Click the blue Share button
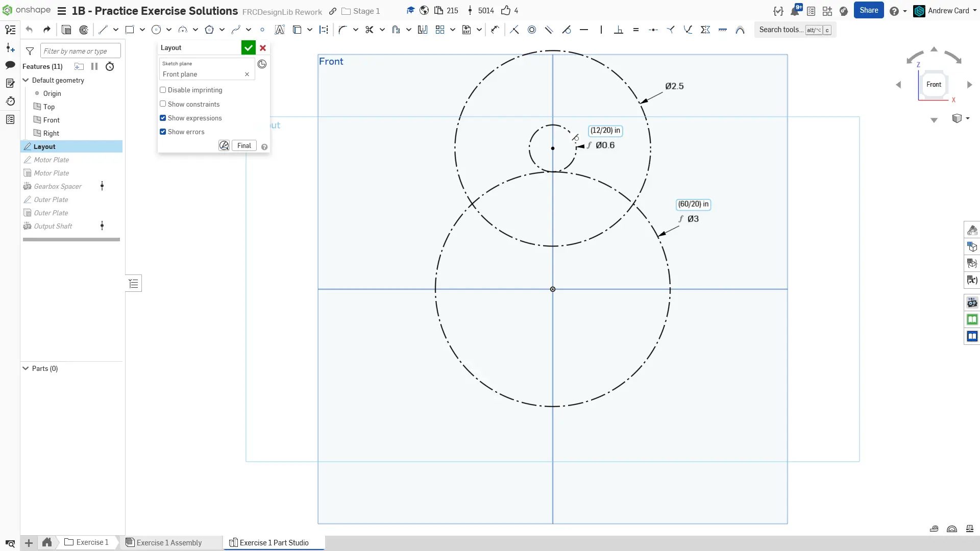The width and height of the screenshot is (980, 551). (868, 10)
